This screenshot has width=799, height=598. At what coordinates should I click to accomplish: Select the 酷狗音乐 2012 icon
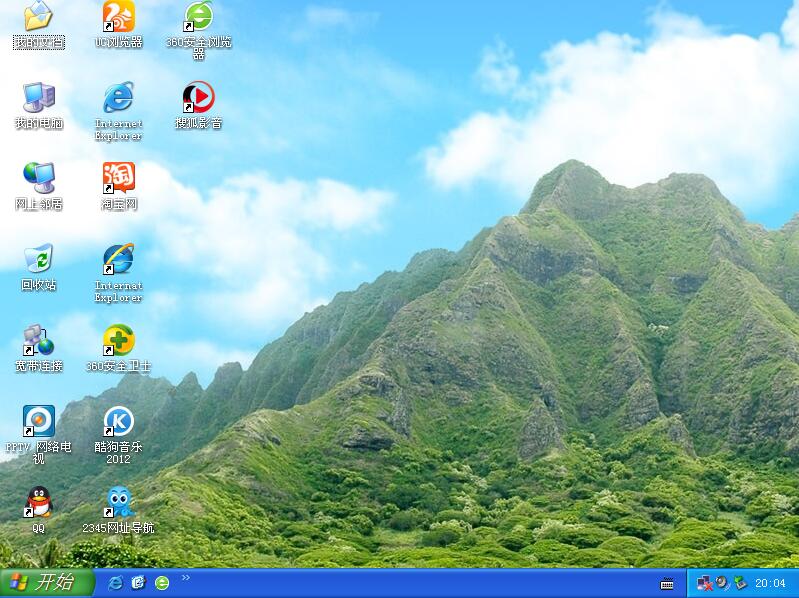(x=118, y=422)
